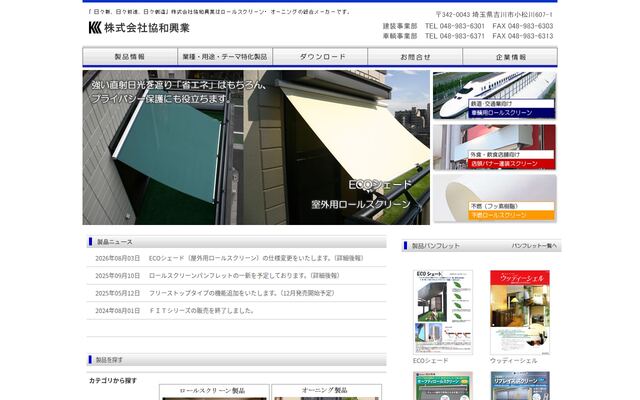Viewport: 640px width, 400px height.
Task: Open the 製品情報 menu
Action: coord(130,57)
